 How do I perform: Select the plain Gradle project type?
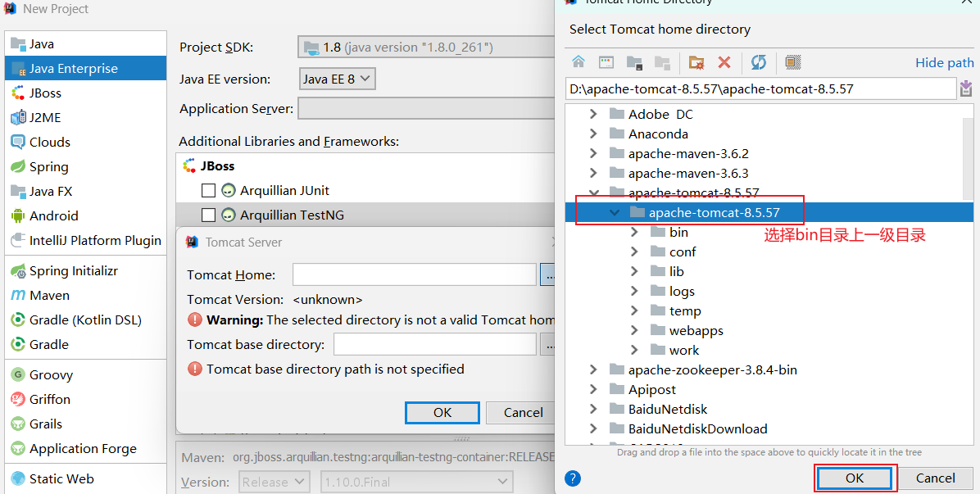pos(85,344)
